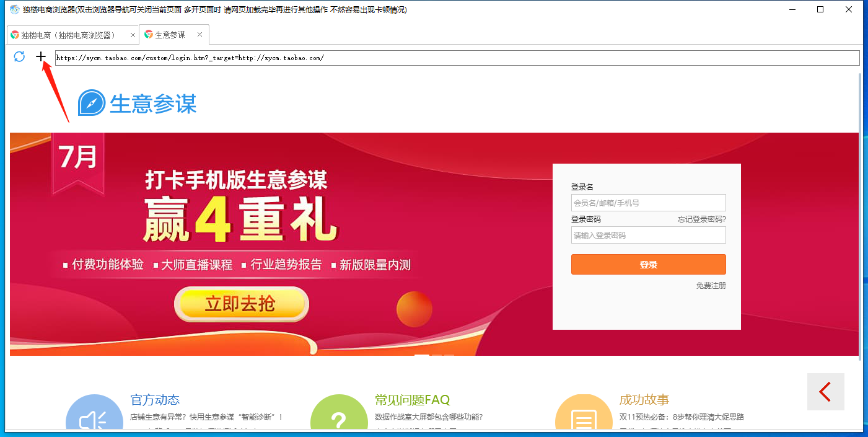Open a new tab with the plus icon

[x=41, y=57]
